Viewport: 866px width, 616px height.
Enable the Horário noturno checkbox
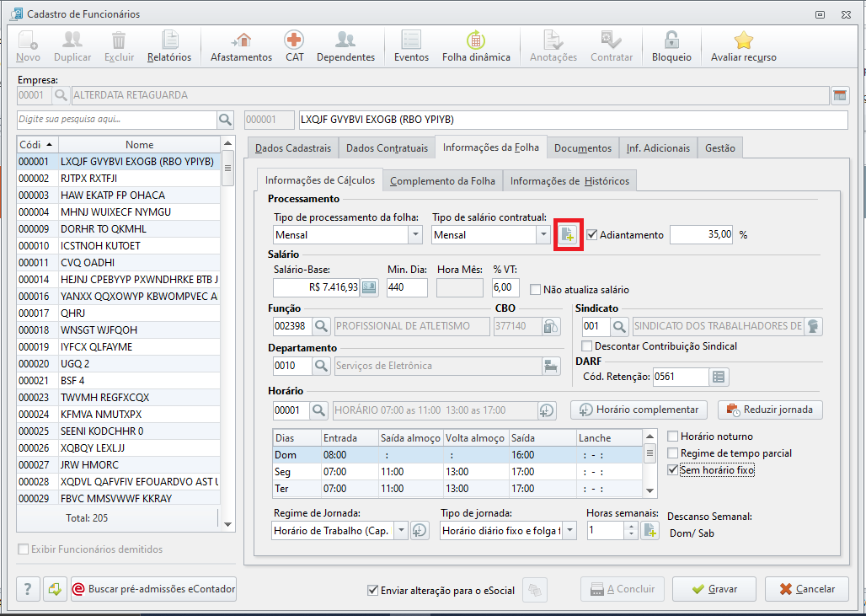(673, 437)
